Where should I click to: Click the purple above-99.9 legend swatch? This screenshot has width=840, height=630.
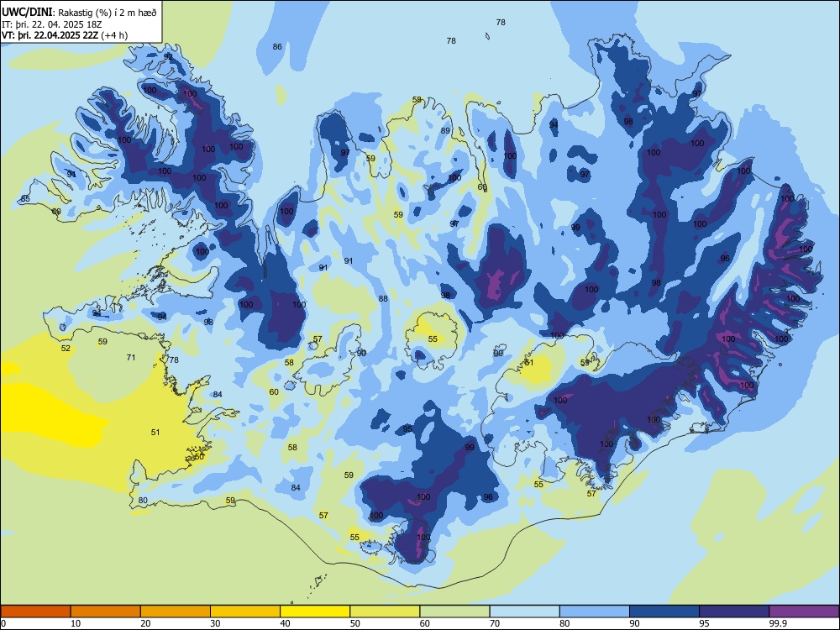[x=804, y=612]
